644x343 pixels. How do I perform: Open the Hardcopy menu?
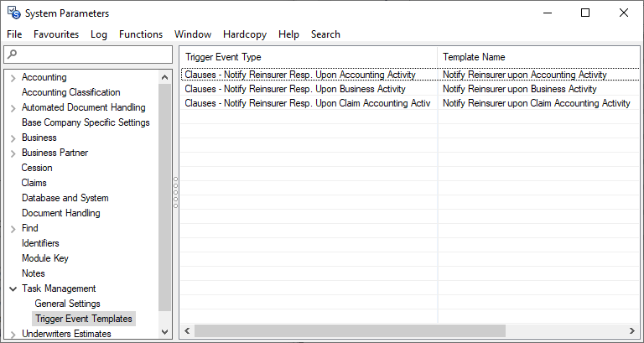pos(245,34)
